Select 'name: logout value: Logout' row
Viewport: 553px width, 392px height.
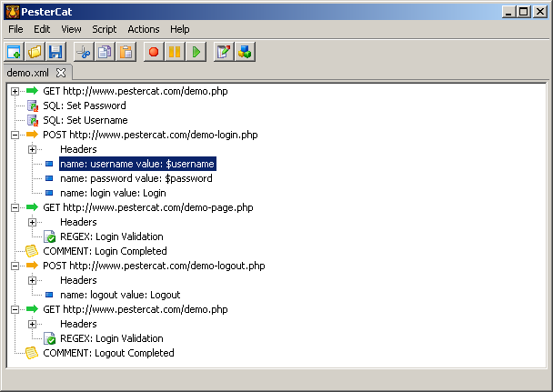(120, 295)
